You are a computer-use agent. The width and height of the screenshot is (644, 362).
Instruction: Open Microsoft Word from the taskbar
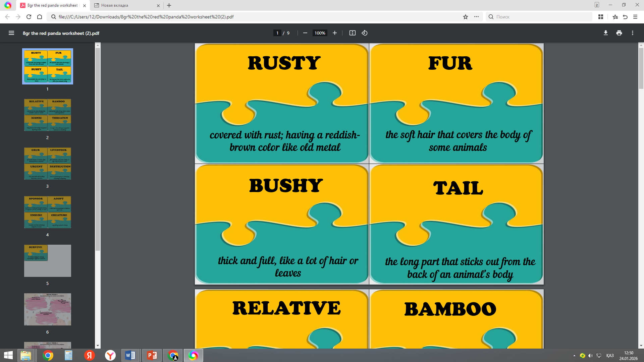pos(130,355)
